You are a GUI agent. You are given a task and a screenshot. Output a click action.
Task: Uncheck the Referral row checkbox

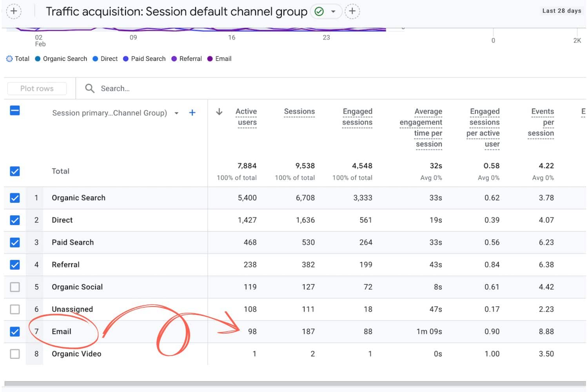click(15, 265)
